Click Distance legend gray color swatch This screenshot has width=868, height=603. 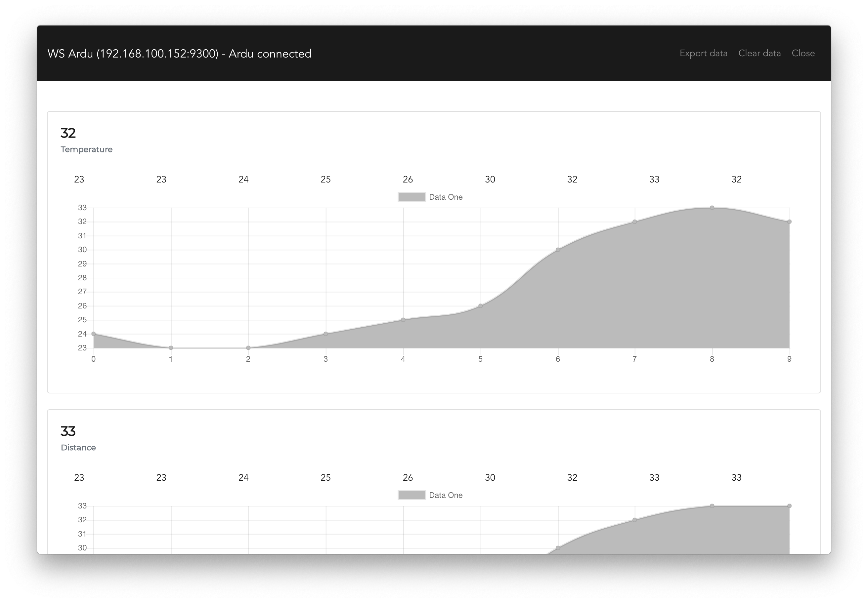(412, 495)
